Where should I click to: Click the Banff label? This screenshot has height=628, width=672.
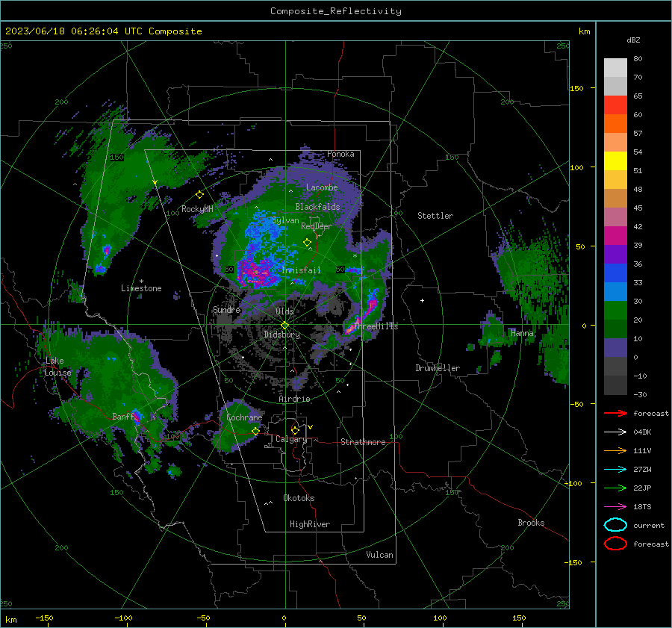123,416
